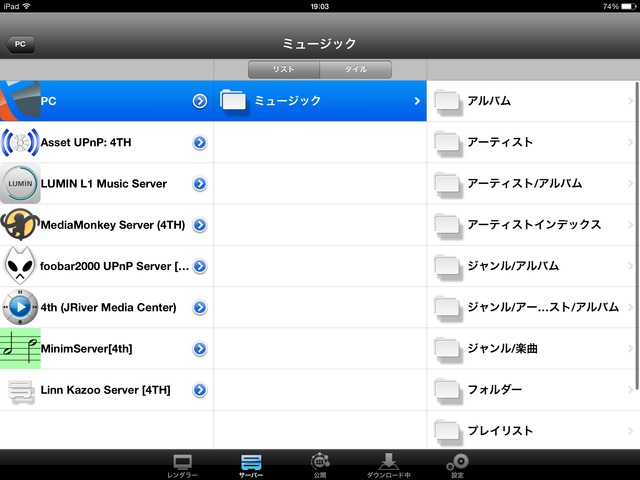
Task: Switch to リスト view mode
Action: coord(284,70)
